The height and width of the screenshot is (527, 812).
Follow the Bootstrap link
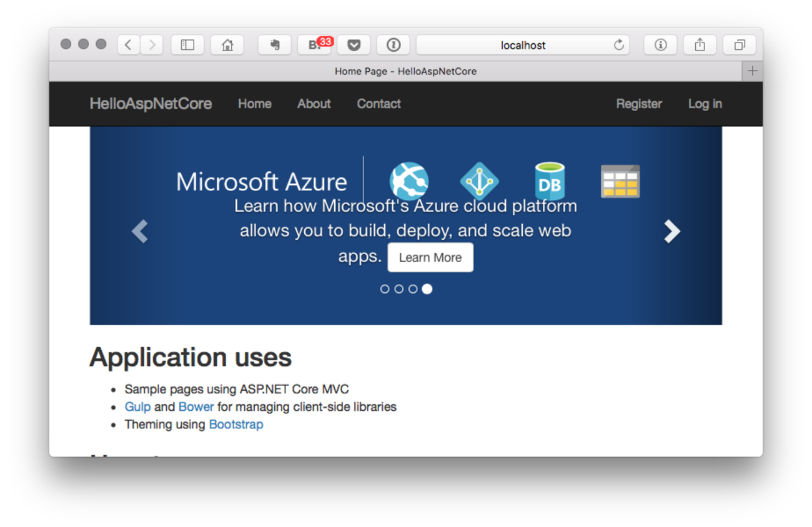click(x=236, y=425)
